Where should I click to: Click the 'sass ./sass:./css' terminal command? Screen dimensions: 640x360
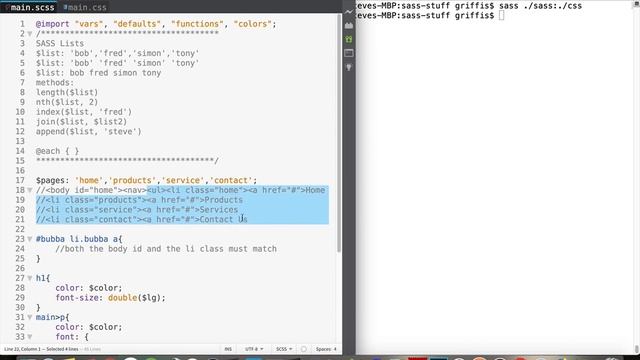(540, 6)
